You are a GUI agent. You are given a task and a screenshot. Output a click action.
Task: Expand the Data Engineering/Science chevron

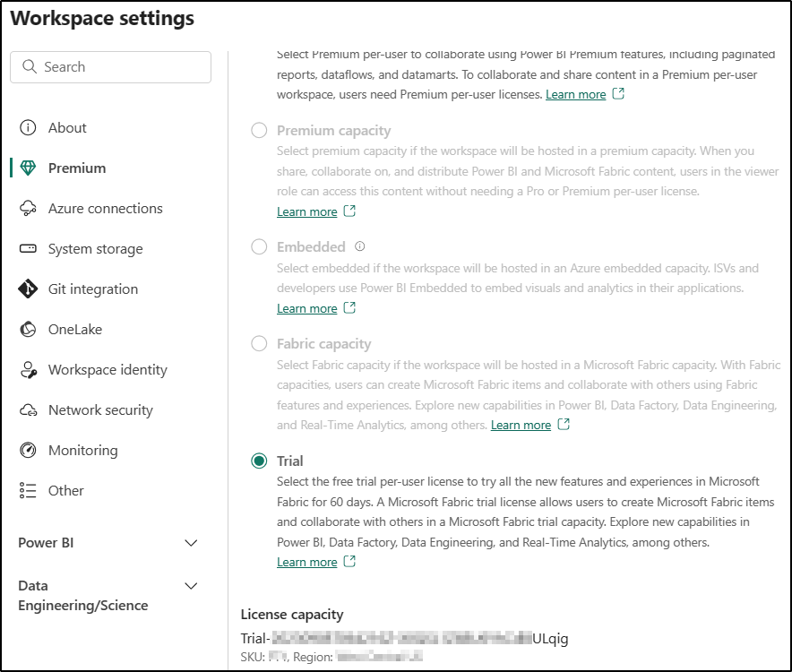pos(191,586)
